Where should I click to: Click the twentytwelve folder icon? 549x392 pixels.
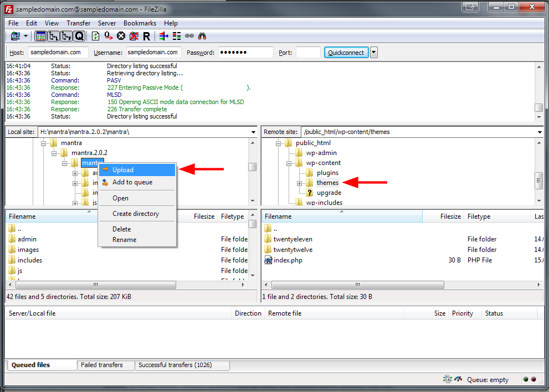(x=268, y=250)
